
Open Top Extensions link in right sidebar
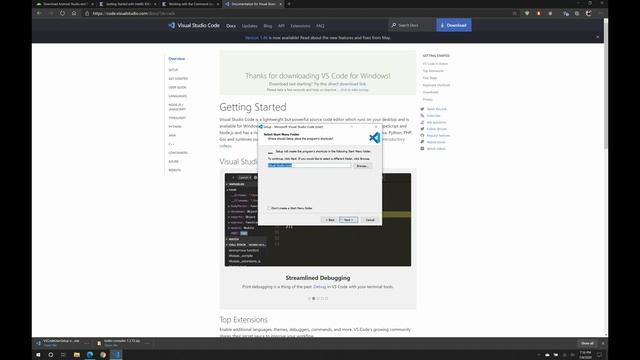coord(433,71)
